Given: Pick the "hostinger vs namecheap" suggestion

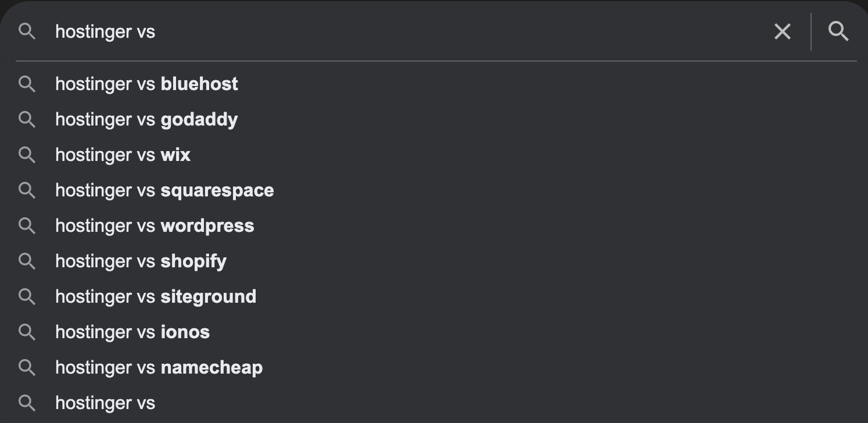Looking at the screenshot, I should (159, 368).
